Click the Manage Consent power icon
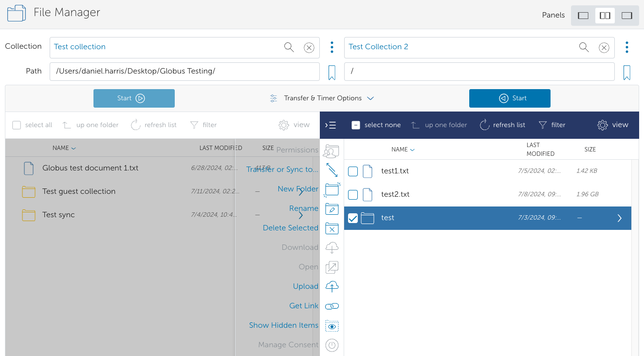This screenshot has width=644, height=356. (332, 345)
